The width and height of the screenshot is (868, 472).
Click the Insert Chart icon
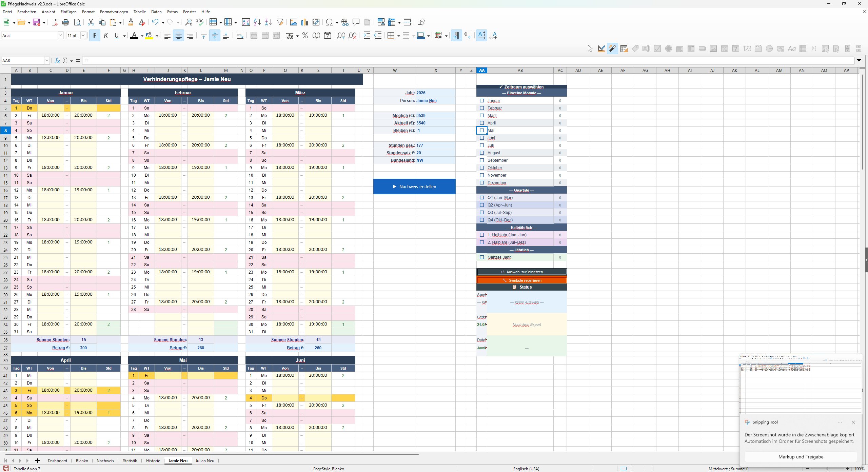click(x=304, y=22)
